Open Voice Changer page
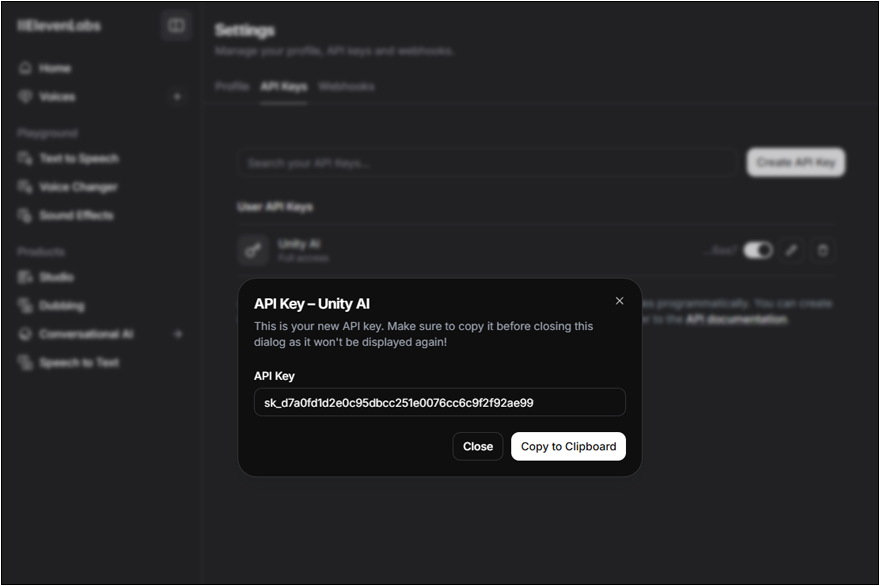 pyautogui.click(x=78, y=187)
